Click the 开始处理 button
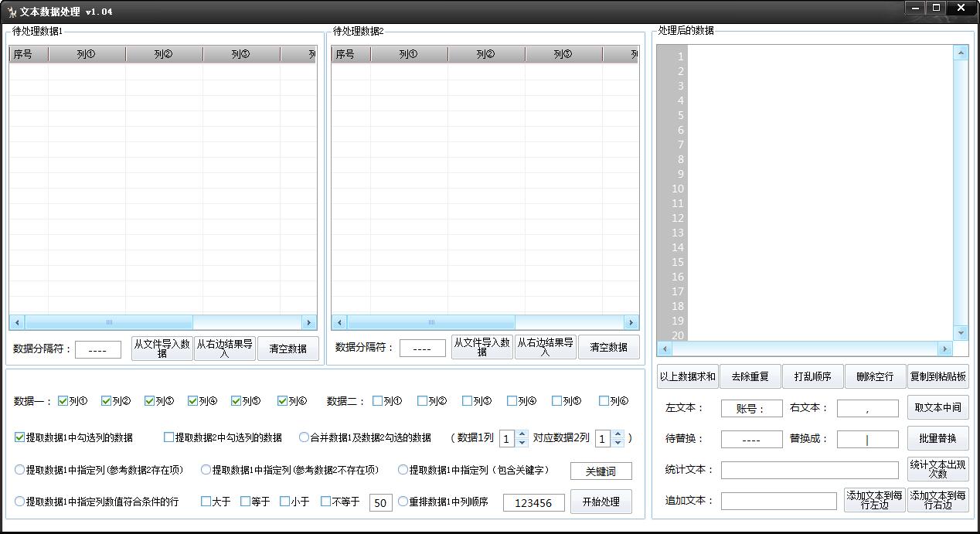This screenshot has height=534, width=980. click(x=601, y=502)
